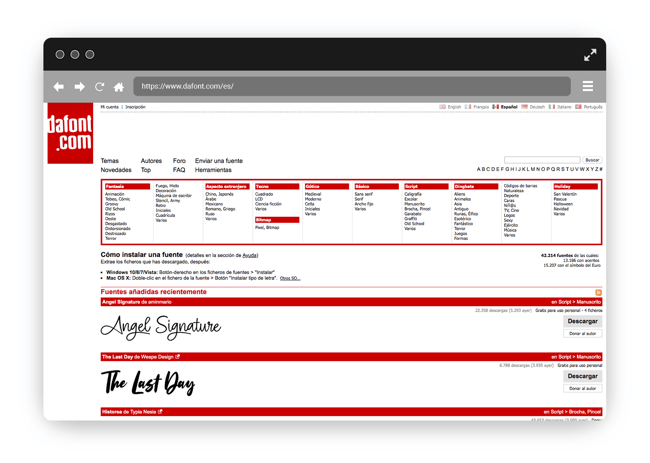Open the Aspecto extranjero category header
The height and width of the screenshot is (463, 650).
(227, 187)
